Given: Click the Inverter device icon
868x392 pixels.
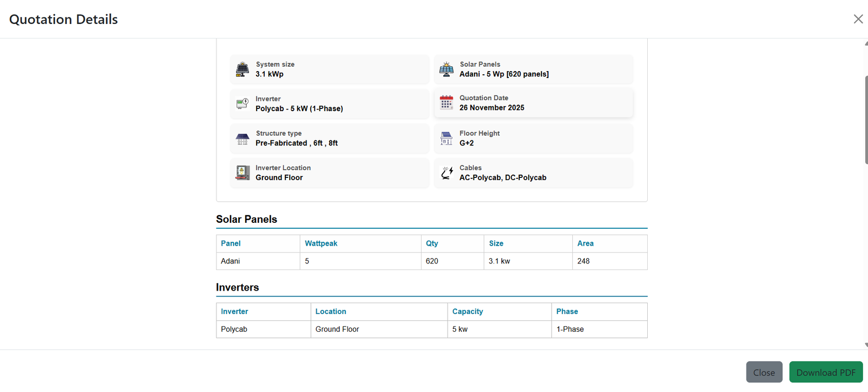Looking at the screenshot, I should pyautogui.click(x=242, y=104).
